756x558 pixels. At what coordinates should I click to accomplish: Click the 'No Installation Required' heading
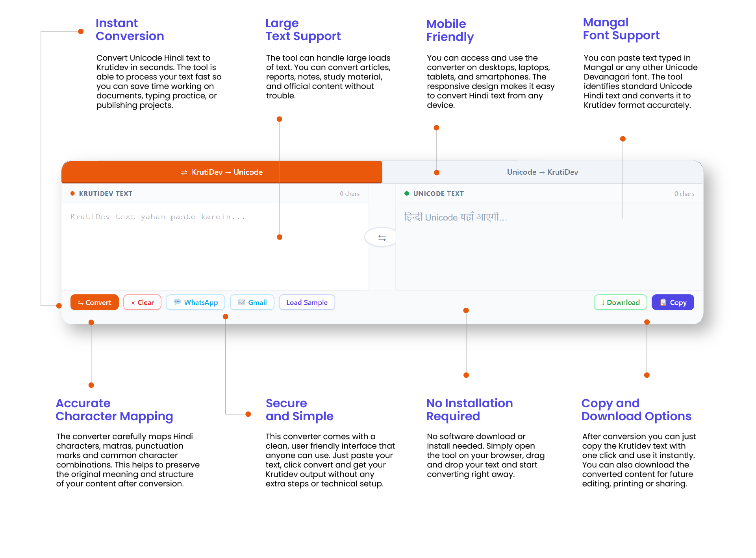pos(470,410)
